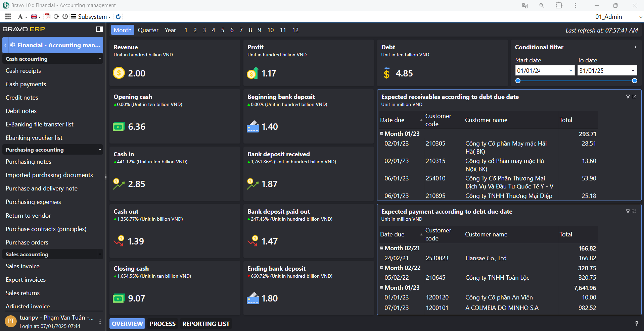Toggle the sidebar panel layout button
This screenshot has height=331, width=644.
click(x=99, y=29)
